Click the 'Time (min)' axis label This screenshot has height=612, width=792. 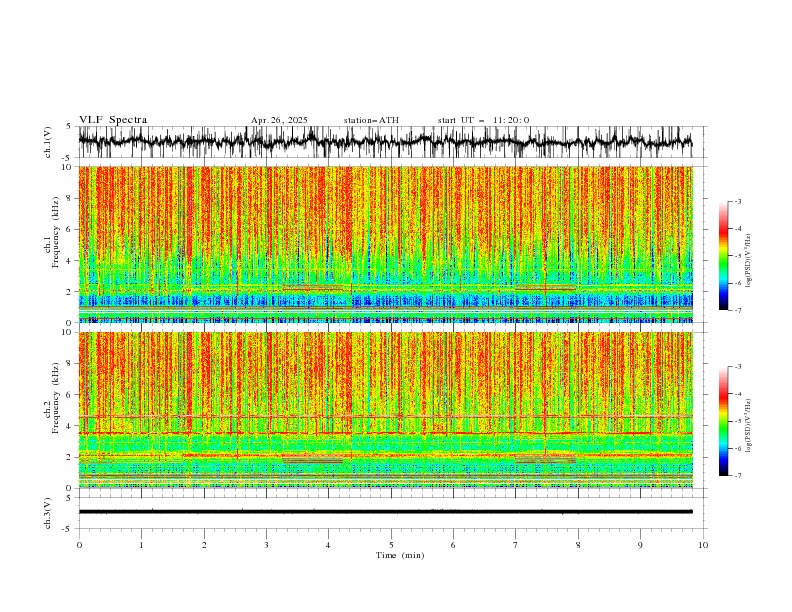click(x=400, y=555)
